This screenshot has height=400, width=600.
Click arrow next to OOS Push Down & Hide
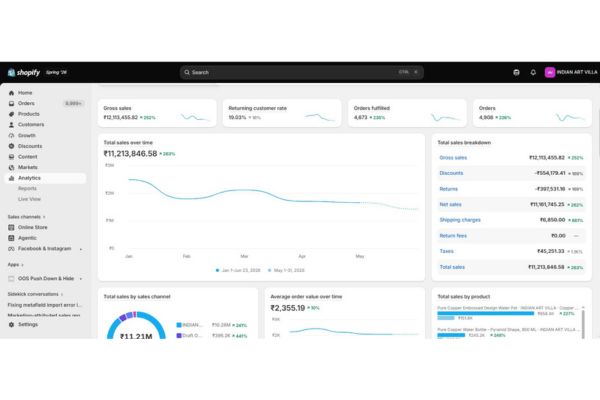click(81, 279)
